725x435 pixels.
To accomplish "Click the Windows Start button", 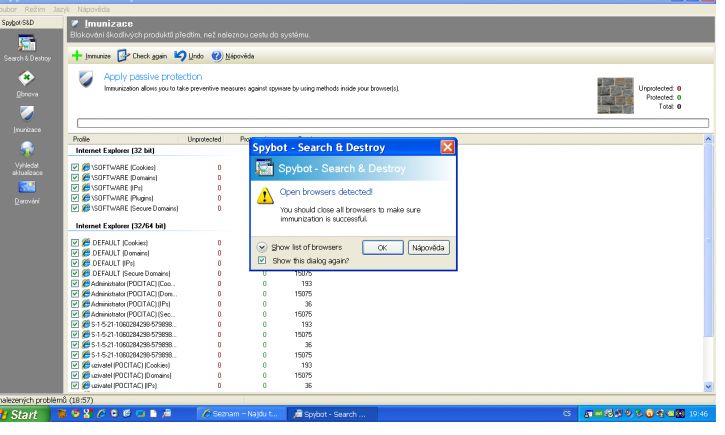I will click(24, 414).
